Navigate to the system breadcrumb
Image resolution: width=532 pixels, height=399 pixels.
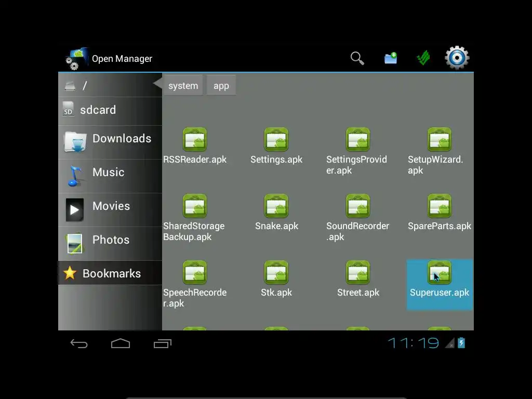click(x=183, y=86)
